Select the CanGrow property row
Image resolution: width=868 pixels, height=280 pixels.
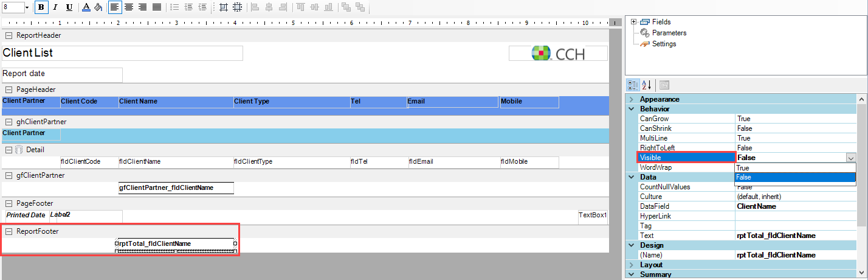[747, 119]
